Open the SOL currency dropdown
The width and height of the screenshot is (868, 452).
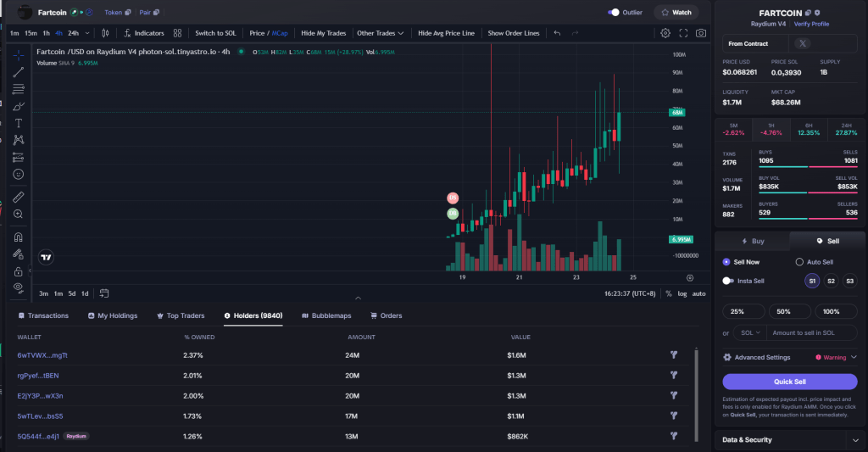coord(750,333)
